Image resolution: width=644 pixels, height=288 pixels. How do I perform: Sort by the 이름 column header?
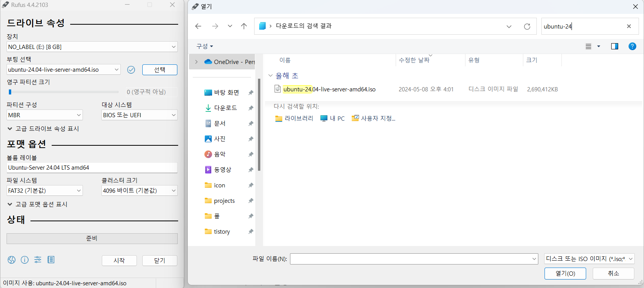click(x=285, y=60)
